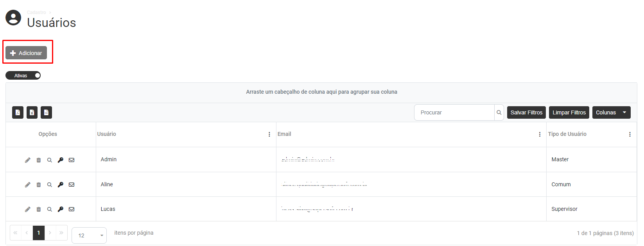This screenshot has width=644, height=246.
Task: Sort by the Usuário column header
Action: pos(107,134)
